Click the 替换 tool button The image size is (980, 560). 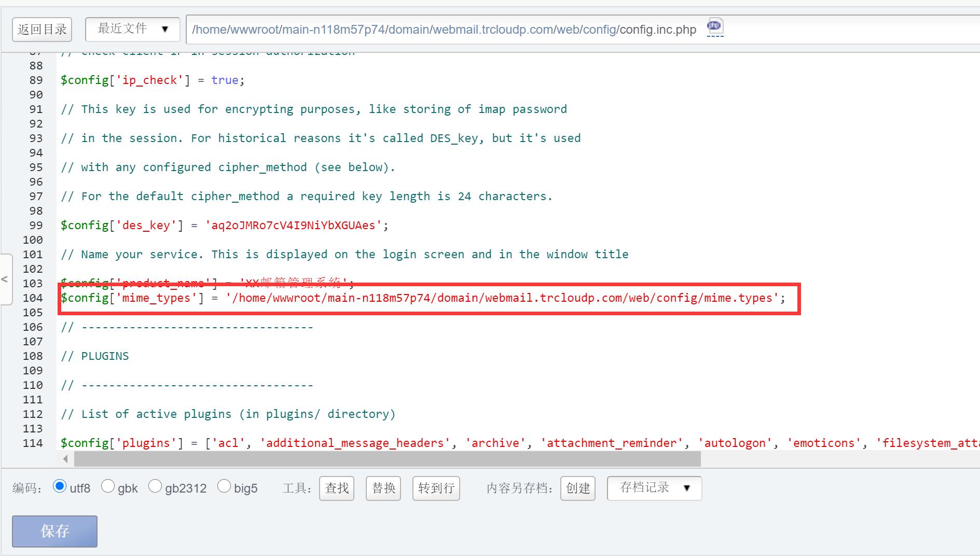pos(383,488)
